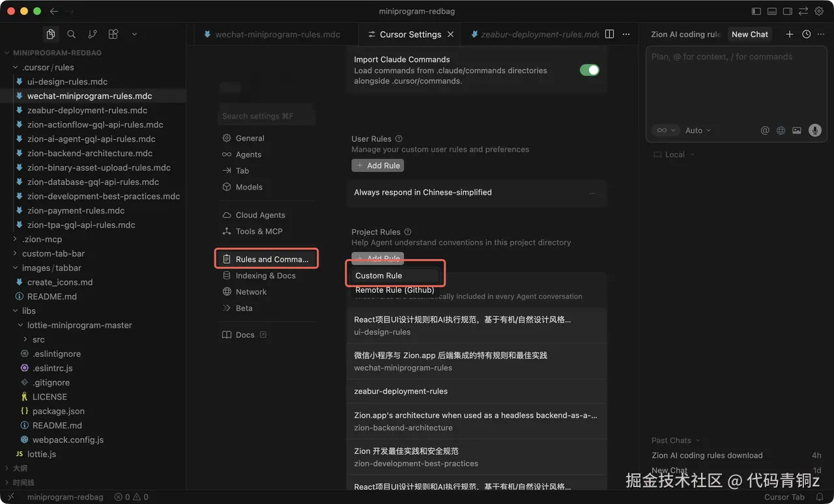Click the Project Rules info icon
Viewport: 834px width, 504px height.
[408, 232]
